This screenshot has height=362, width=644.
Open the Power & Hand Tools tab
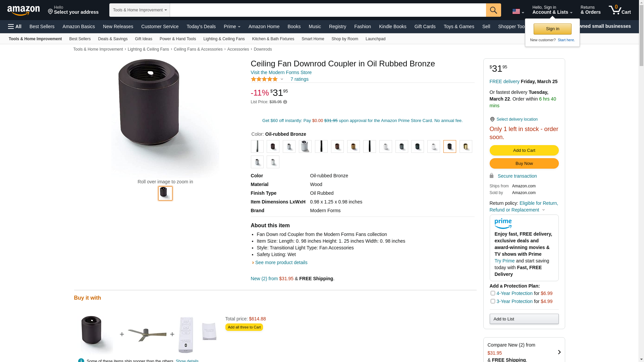[x=177, y=39]
